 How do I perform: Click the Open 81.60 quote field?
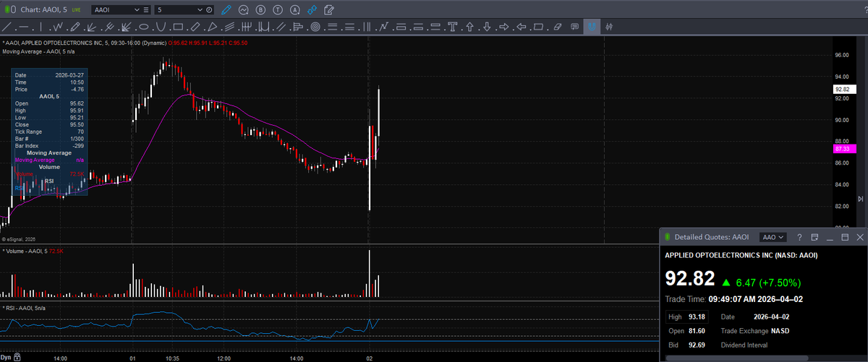[x=686, y=331]
